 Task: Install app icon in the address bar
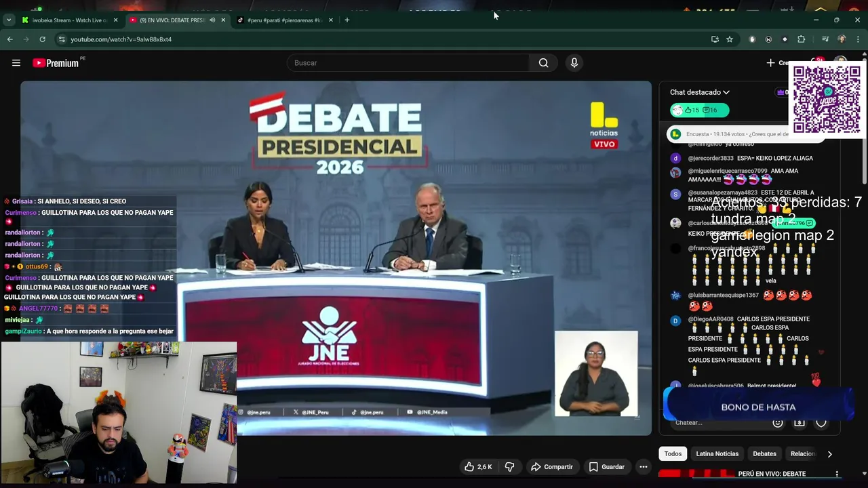(715, 39)
